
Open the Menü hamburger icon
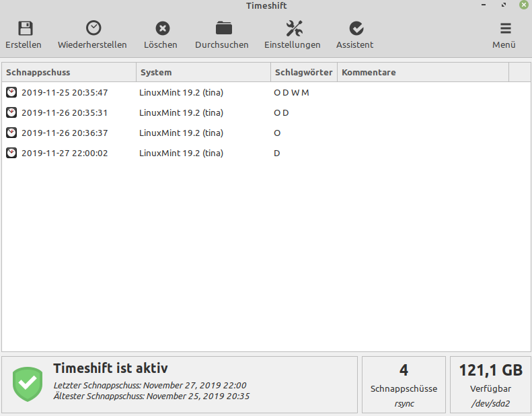(506, 28)
